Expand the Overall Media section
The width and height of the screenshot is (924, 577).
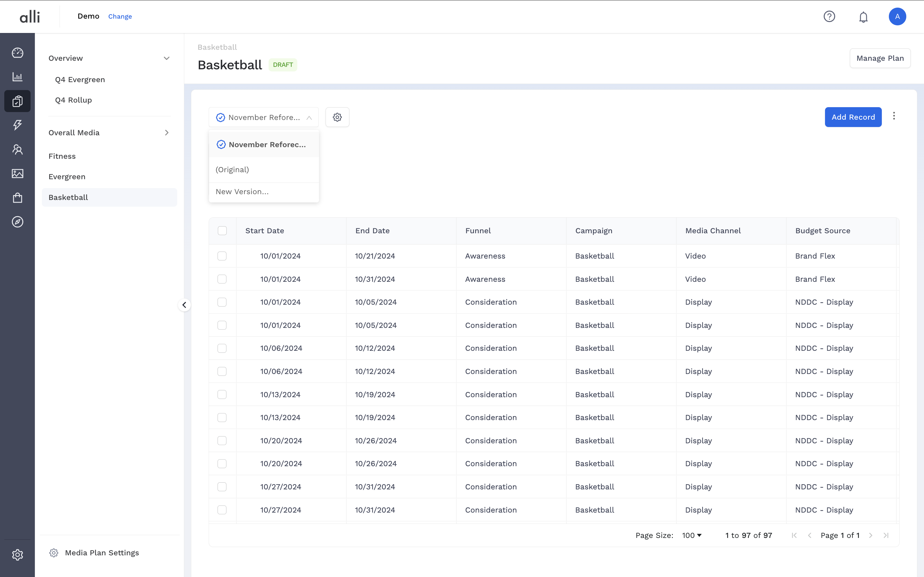click(x=167, y=133)
